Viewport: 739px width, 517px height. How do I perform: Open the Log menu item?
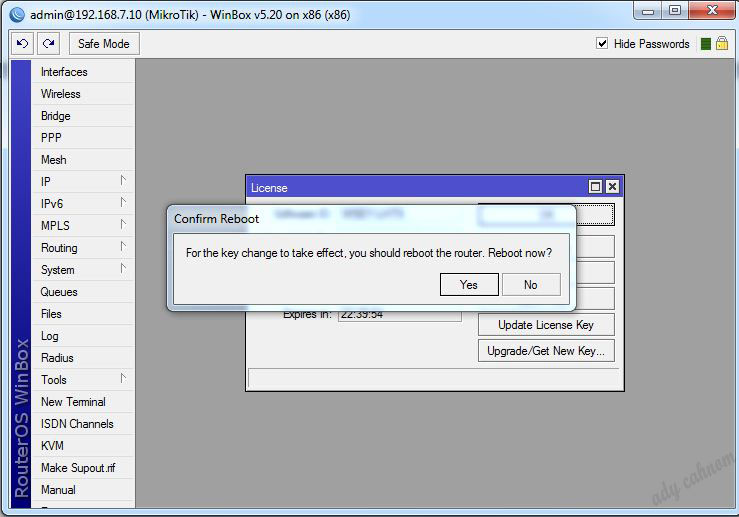click(83, 336)
